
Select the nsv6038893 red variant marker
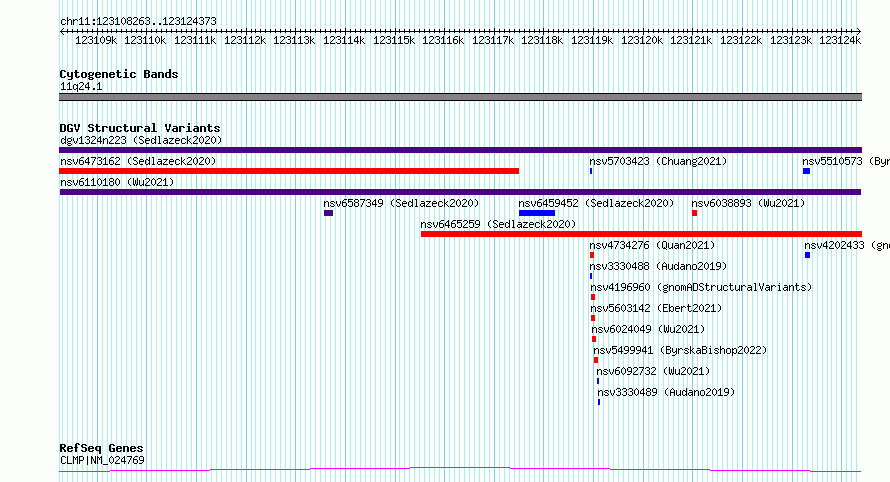[x=694, y=213]
